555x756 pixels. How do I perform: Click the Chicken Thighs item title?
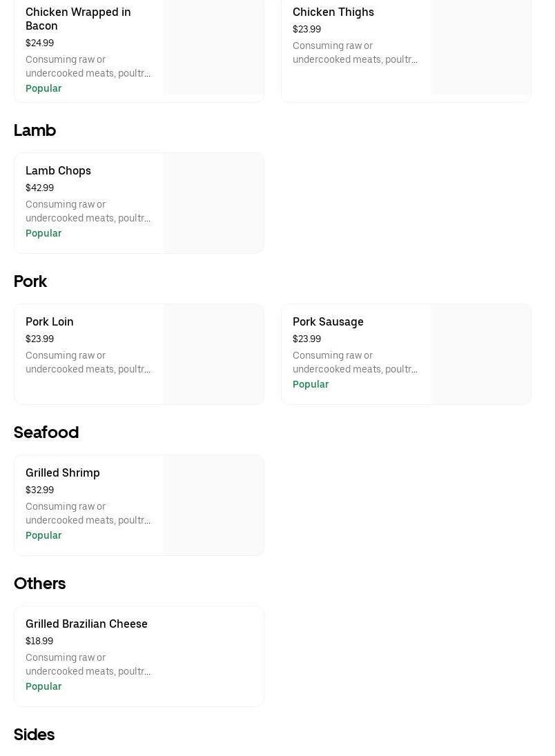pos(333,12)
